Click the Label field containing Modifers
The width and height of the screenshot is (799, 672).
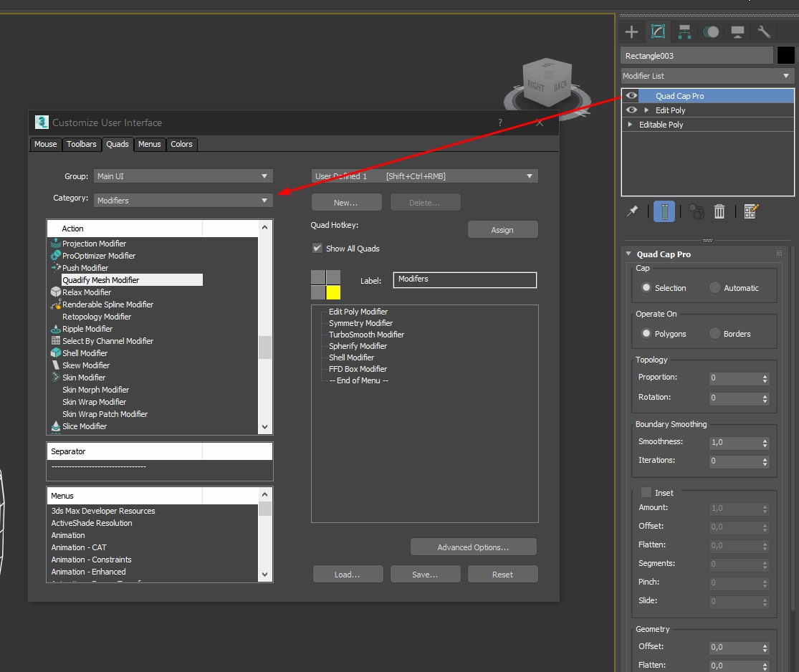click(x=465, y=279)
